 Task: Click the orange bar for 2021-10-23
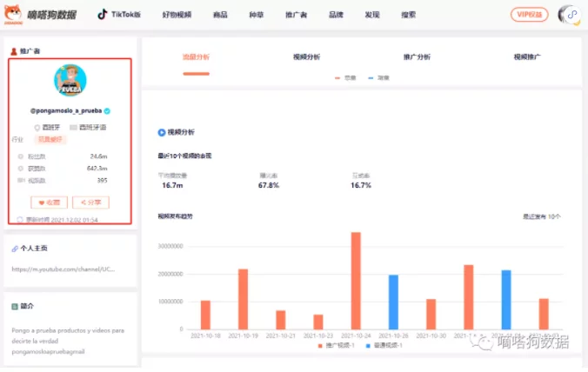(x=318, y=322)
